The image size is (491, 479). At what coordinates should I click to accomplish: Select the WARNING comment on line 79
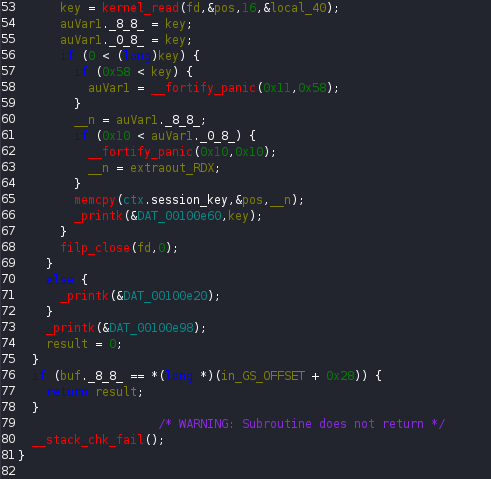[302, 424]
